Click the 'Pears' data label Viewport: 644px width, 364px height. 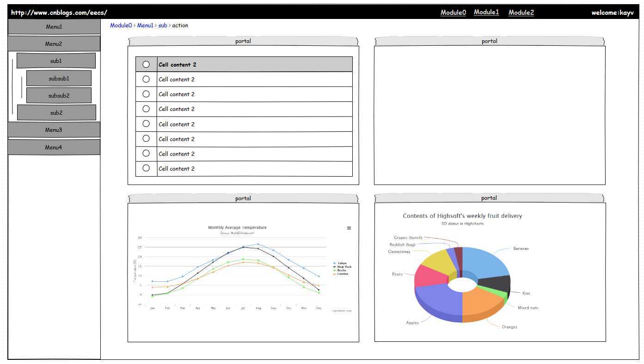pyautogui.click(x=397, y=274)
